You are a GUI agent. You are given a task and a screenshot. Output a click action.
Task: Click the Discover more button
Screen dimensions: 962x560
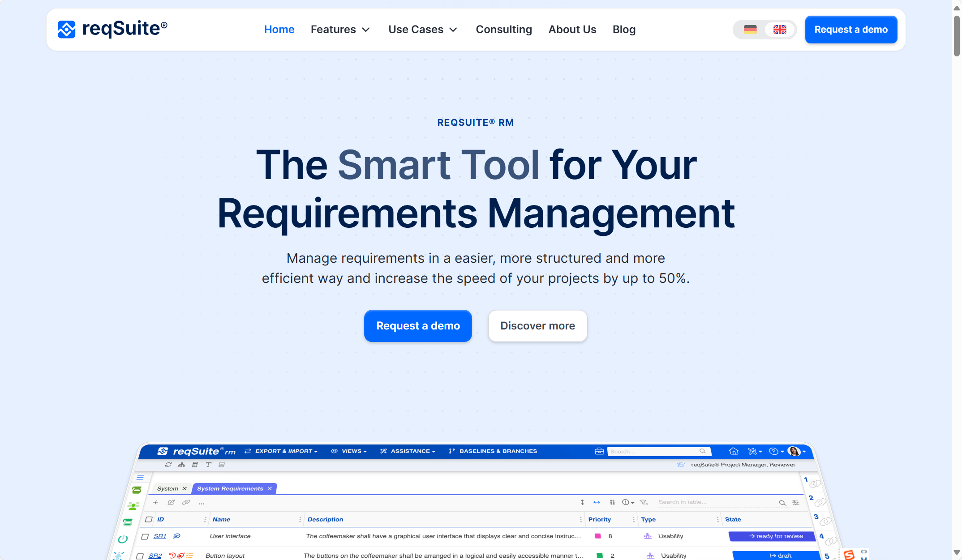[x=537, y=326]
